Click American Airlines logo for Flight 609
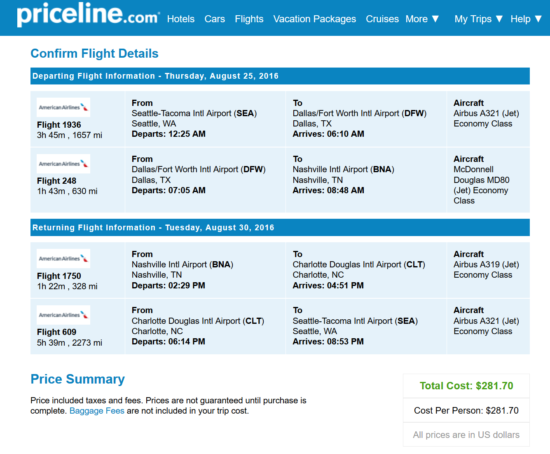 click(x=63, y=315)
